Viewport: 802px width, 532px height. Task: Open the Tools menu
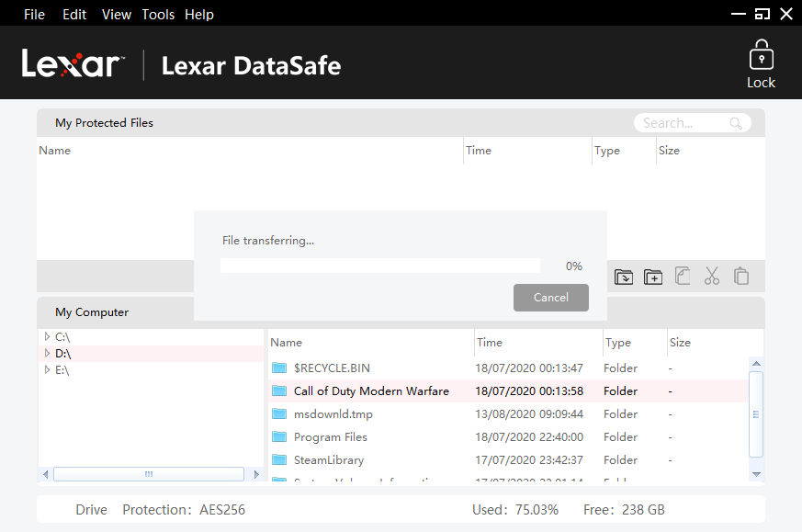tap(158, 15)
